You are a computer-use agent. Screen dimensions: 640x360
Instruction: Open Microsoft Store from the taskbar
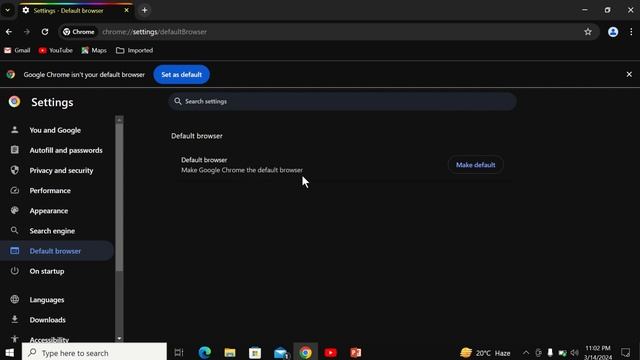click(255, 352)
